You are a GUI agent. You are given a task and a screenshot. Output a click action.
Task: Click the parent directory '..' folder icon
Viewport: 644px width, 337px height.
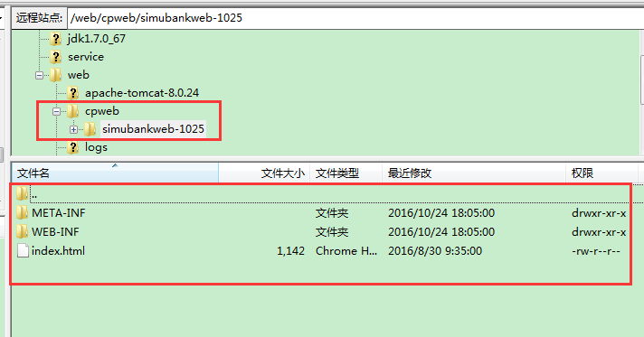click(23, 193)
